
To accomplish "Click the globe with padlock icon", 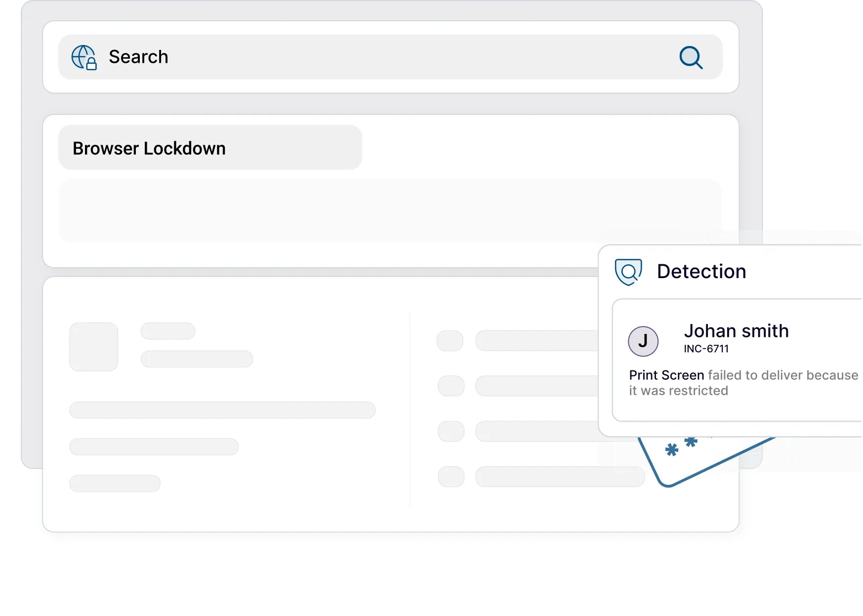I will tap(84, 57).
